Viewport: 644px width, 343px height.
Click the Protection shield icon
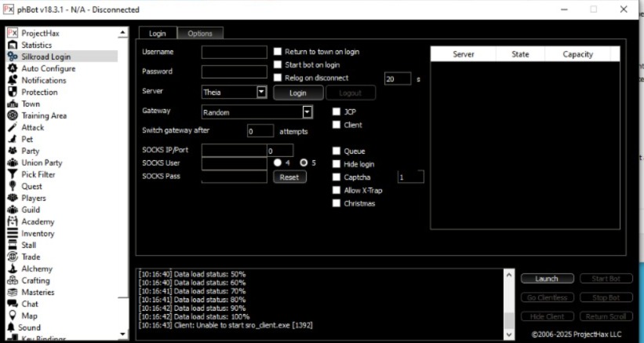click(x=13, y=92)
